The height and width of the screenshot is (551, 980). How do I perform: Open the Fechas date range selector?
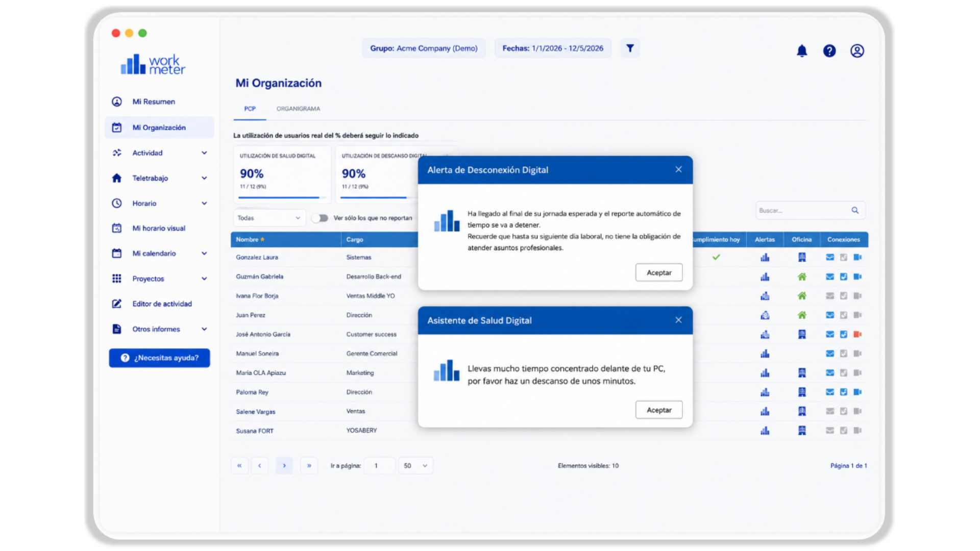(x=553, y=48)
